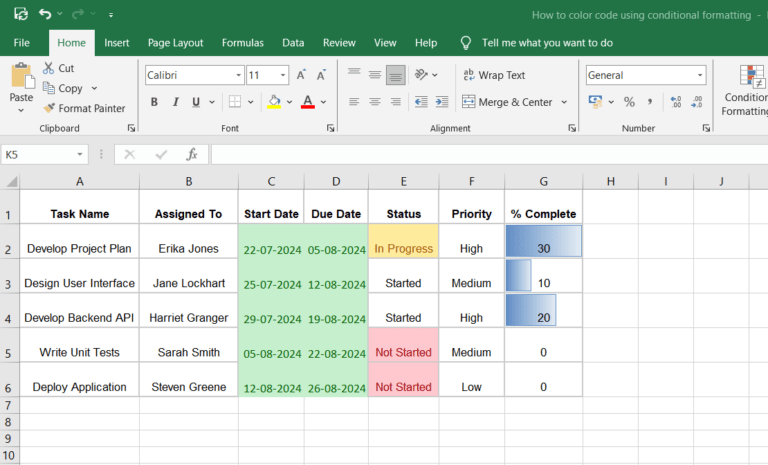Open the Calibri font name dropdown
The image size is (768, 465).
click(238, 75)
